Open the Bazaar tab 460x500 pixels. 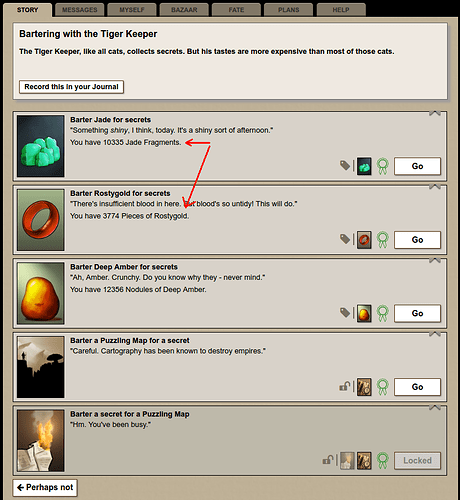tap(184, 10)
